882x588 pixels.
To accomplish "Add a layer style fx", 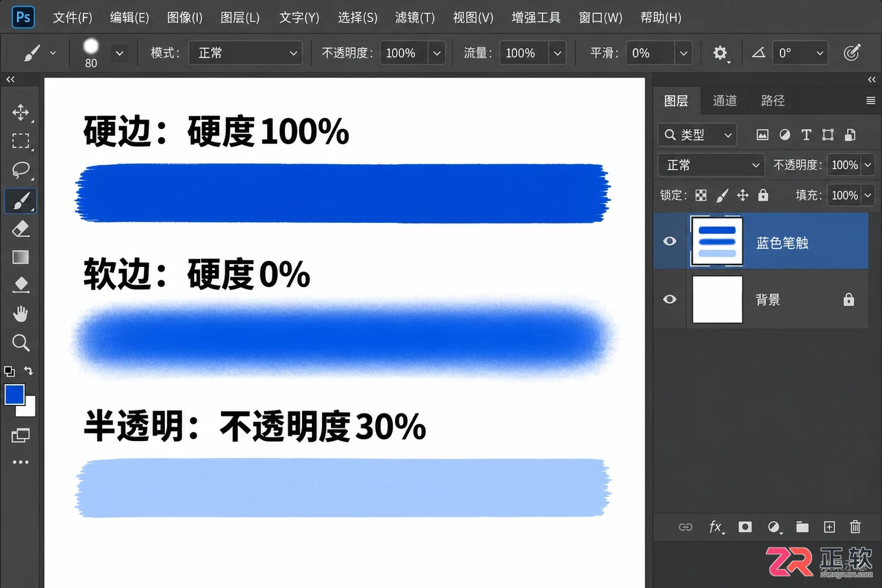I will click(715, 527).
